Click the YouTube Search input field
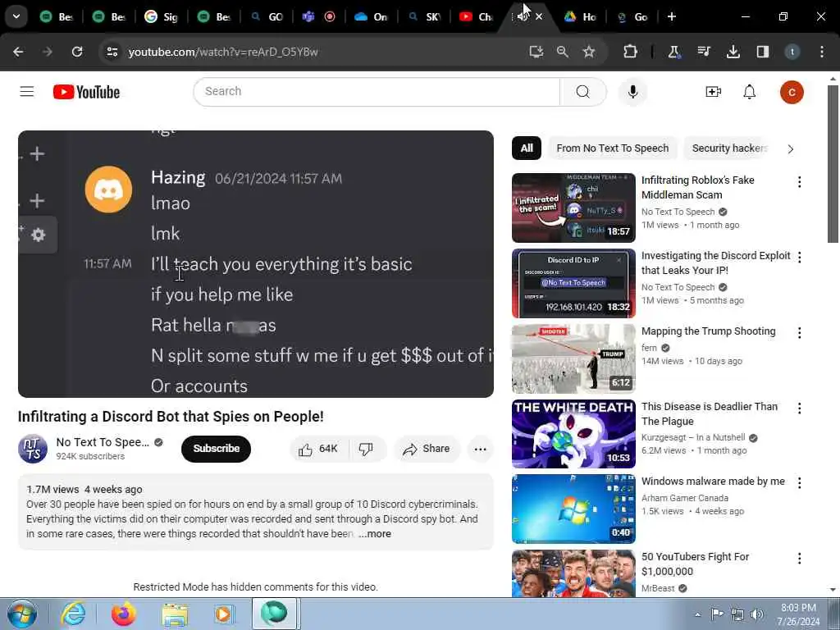This screenshot has width=840, height=630. click(377, 92)
